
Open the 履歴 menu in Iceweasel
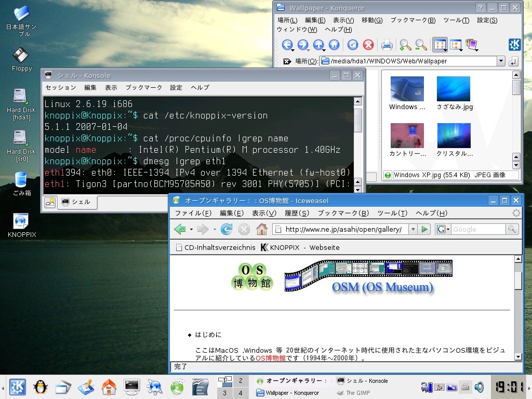(x=296, y=213)
